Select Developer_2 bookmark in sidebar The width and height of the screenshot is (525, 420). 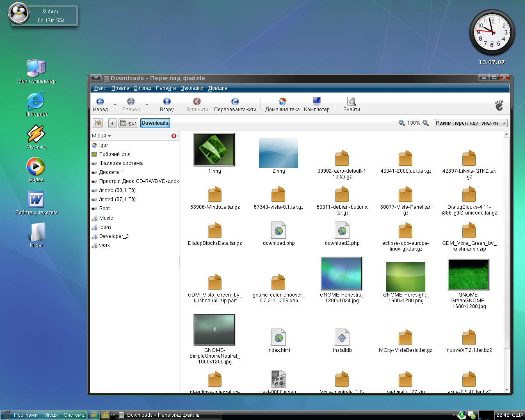[x=135, y=236]
